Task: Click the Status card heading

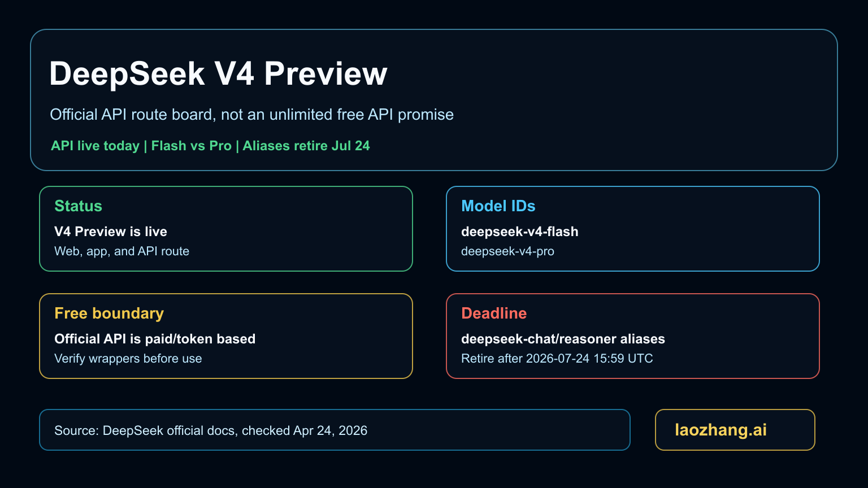Action: click(x=78, y=206)
